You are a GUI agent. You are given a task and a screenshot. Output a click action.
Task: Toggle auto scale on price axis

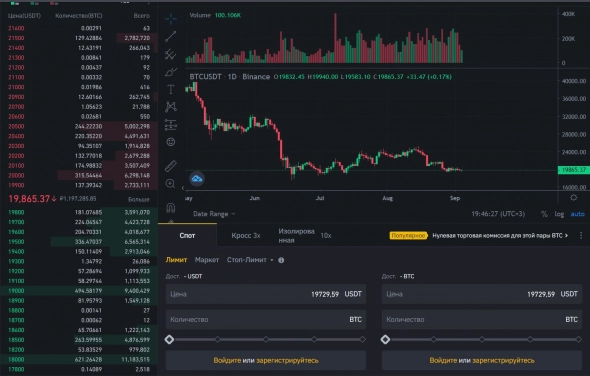coord(577,214)
